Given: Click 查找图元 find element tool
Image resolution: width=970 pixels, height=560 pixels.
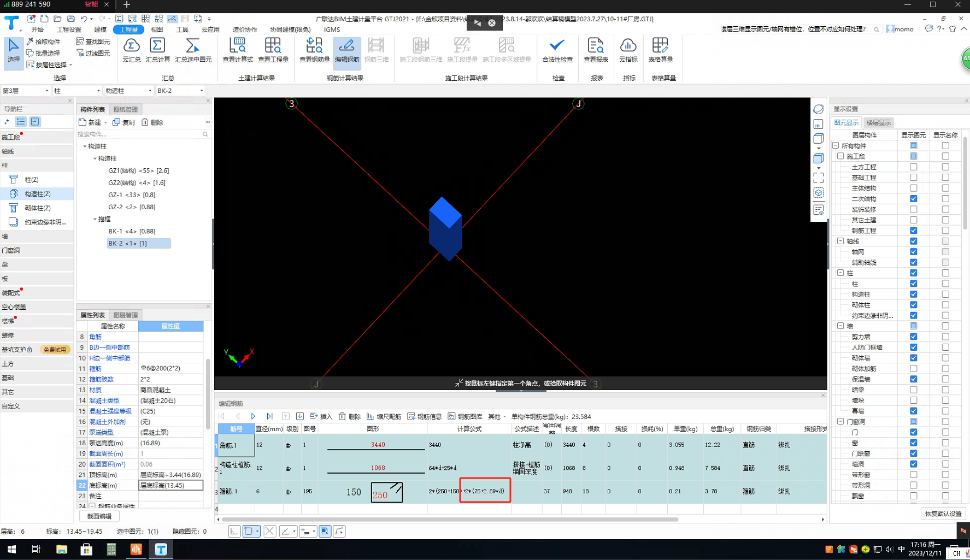Looking at the screenshot, I should click(93, 42).
